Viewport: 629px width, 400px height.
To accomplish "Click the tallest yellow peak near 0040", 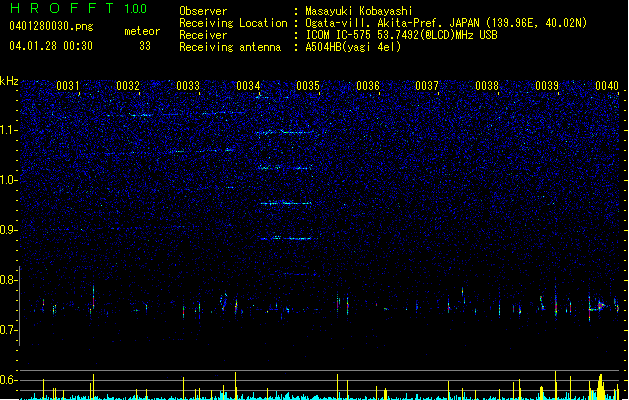I will [601, 387].
